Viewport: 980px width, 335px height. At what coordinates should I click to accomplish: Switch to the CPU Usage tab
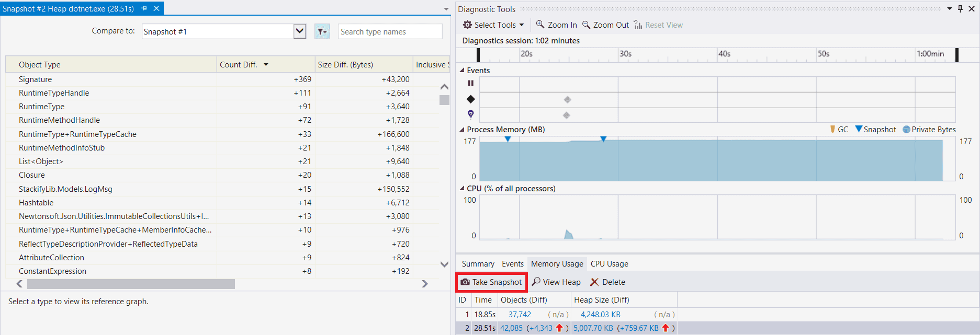coord(609,264)
